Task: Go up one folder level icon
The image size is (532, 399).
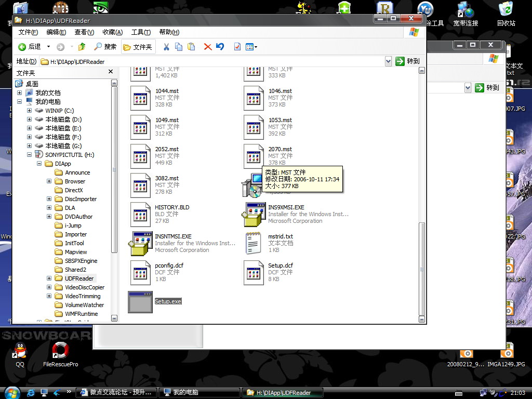Action: click(x=82, y=47)
